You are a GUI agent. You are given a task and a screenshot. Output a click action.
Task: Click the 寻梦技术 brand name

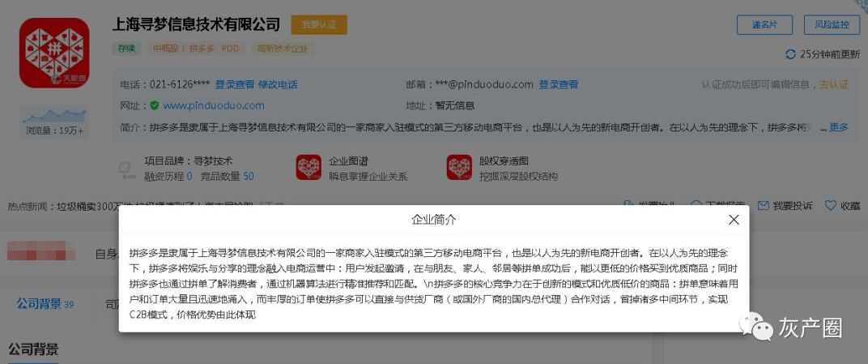(213, 161)
